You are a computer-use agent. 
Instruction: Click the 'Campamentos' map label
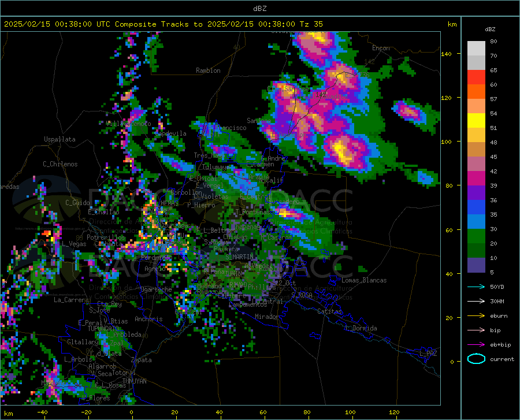pos(248,304)
